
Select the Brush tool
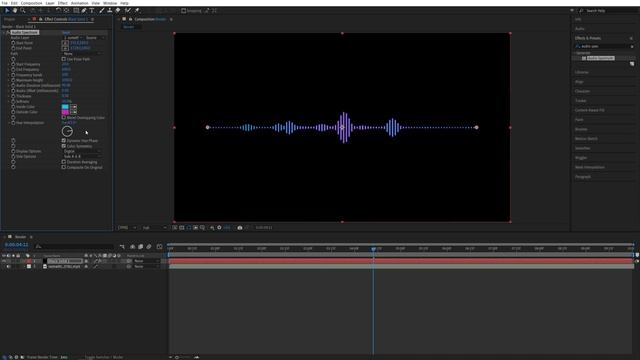[102, 11]
